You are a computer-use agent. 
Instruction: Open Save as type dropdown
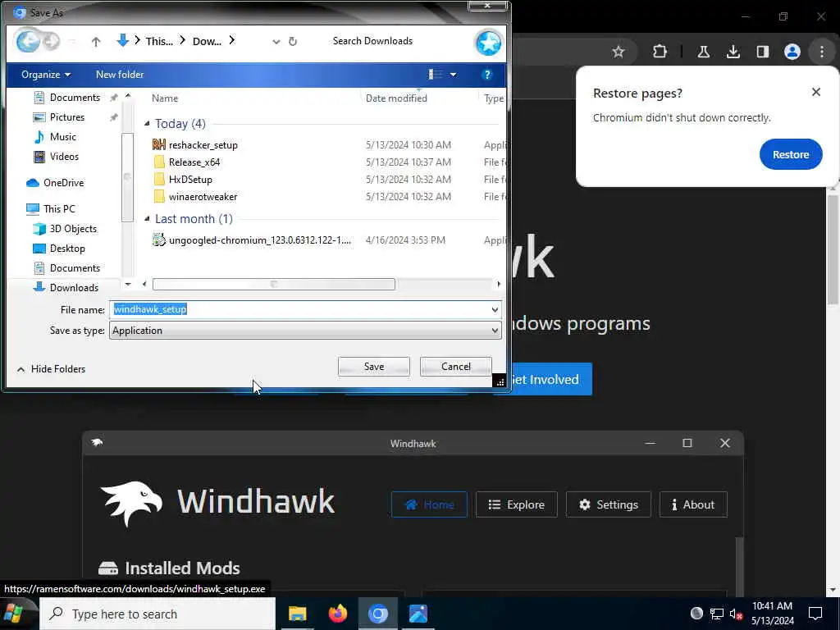point(305,331)
